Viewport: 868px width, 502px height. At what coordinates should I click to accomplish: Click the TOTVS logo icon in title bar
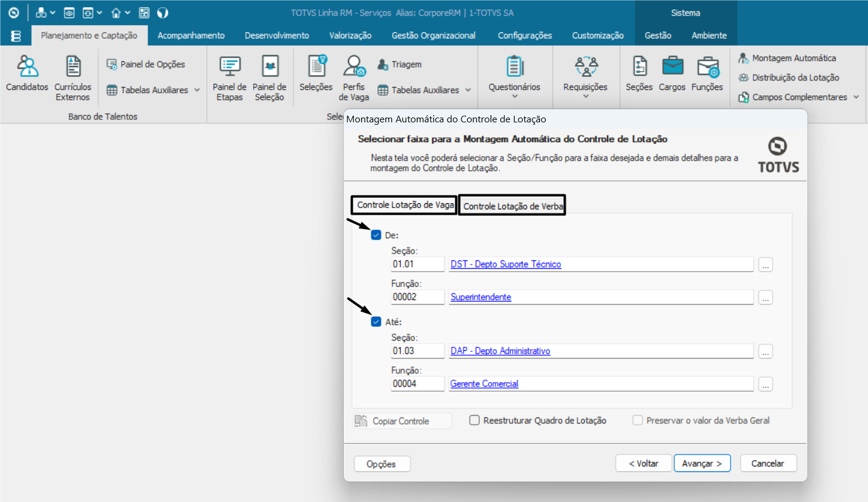pyautogui.click(x=13, y=13)
